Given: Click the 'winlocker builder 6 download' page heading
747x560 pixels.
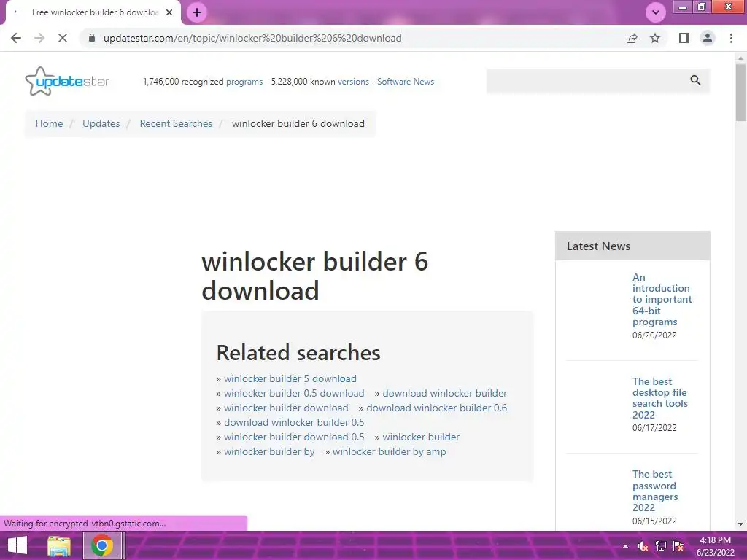Looking at the screenshot, I should pyautogui.click(x=315, y=276).
